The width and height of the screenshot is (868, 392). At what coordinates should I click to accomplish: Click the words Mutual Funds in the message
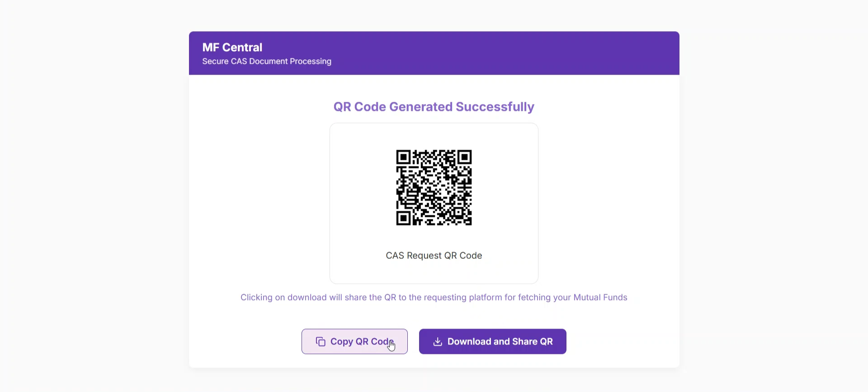click(600, 297)
